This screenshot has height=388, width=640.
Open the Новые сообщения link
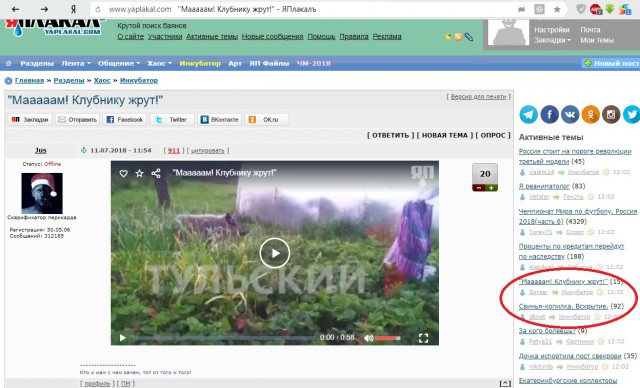(272, 36)
